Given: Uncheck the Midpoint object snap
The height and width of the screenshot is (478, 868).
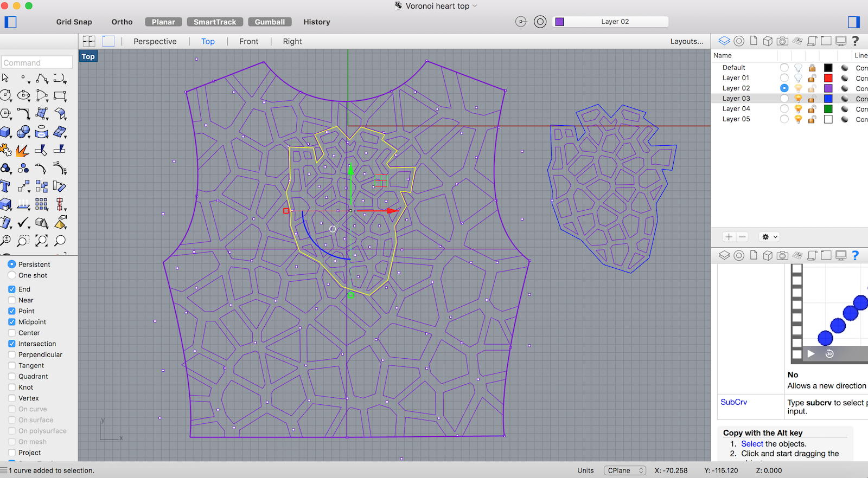Looking at the screenshot, I should 12,322.
